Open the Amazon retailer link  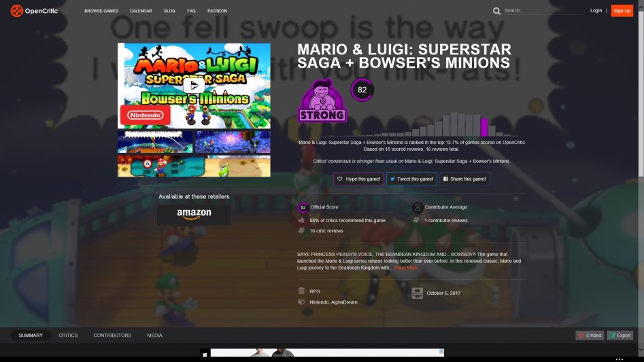click(x=194, y=214)
